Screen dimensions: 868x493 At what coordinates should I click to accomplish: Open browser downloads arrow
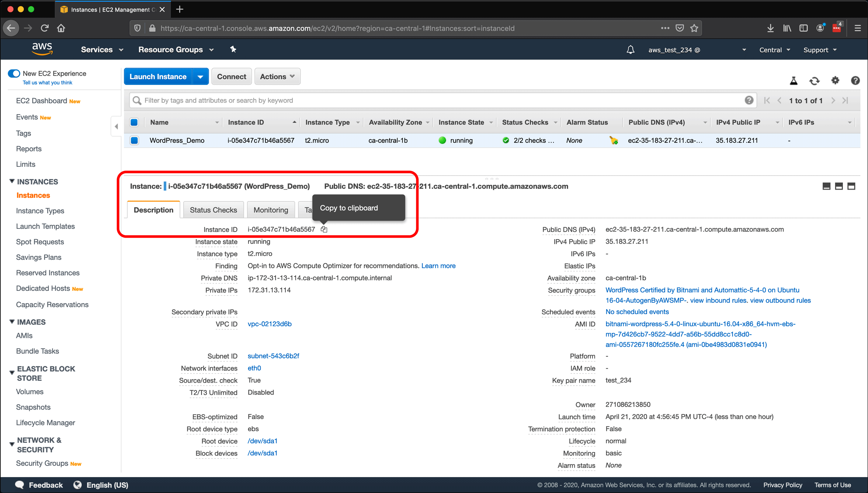[770, 28]
